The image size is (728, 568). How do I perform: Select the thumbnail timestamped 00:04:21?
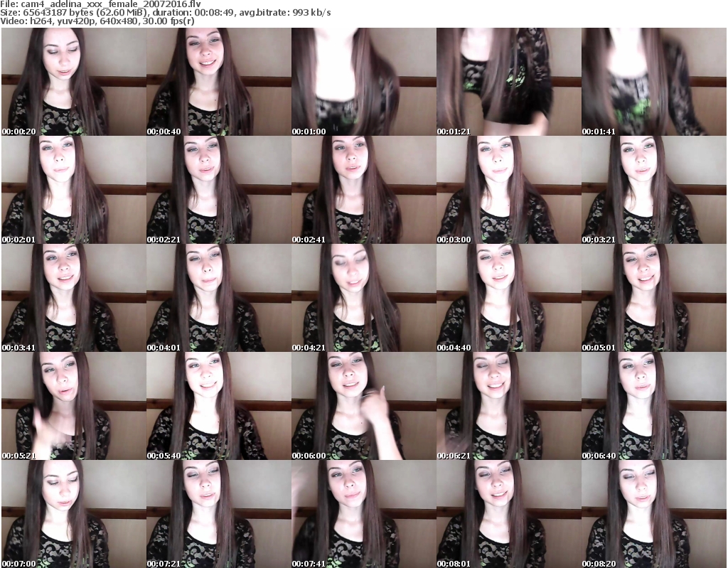(x=363, y=298)
